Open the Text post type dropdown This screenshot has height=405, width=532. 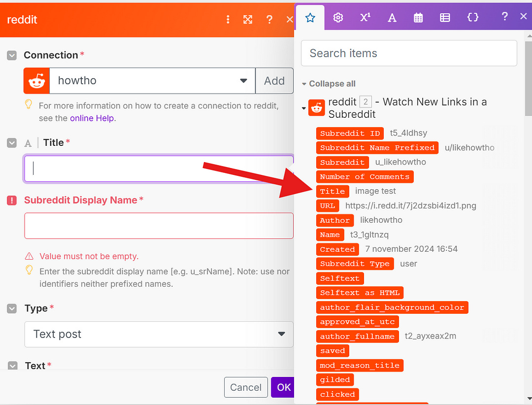pyautogui.click(x=159, y=335)
